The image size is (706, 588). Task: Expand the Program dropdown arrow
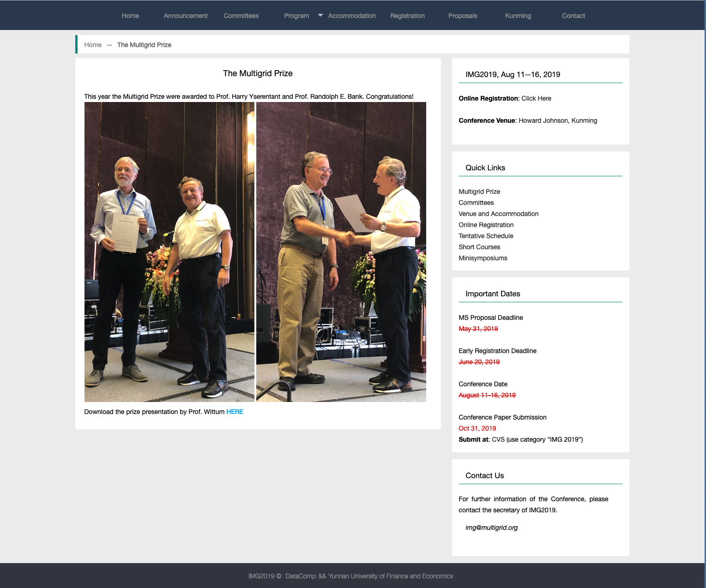[x=320, y=15]
